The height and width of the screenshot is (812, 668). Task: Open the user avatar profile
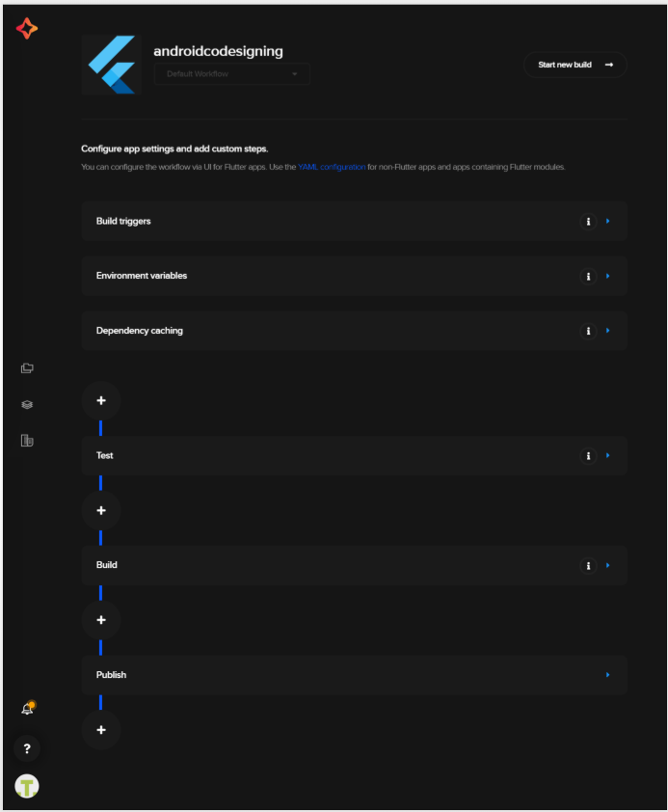point(27,786)
